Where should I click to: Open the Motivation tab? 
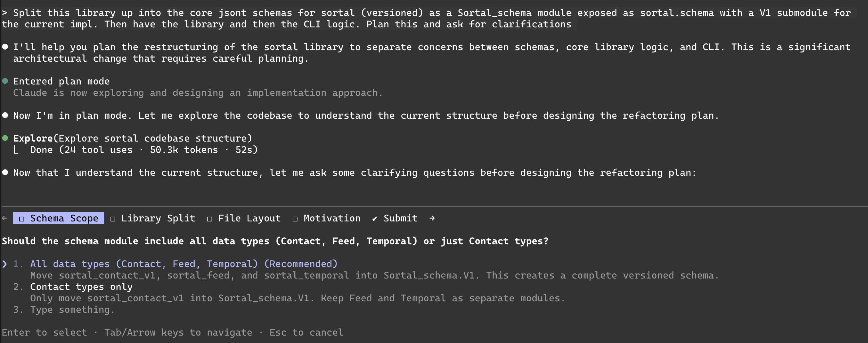tap(332, 218)
